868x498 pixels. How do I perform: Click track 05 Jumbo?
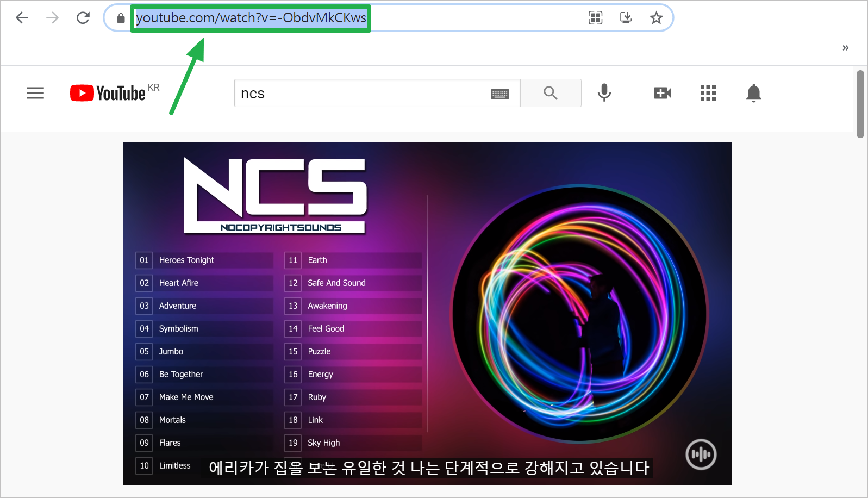[204, 351]
